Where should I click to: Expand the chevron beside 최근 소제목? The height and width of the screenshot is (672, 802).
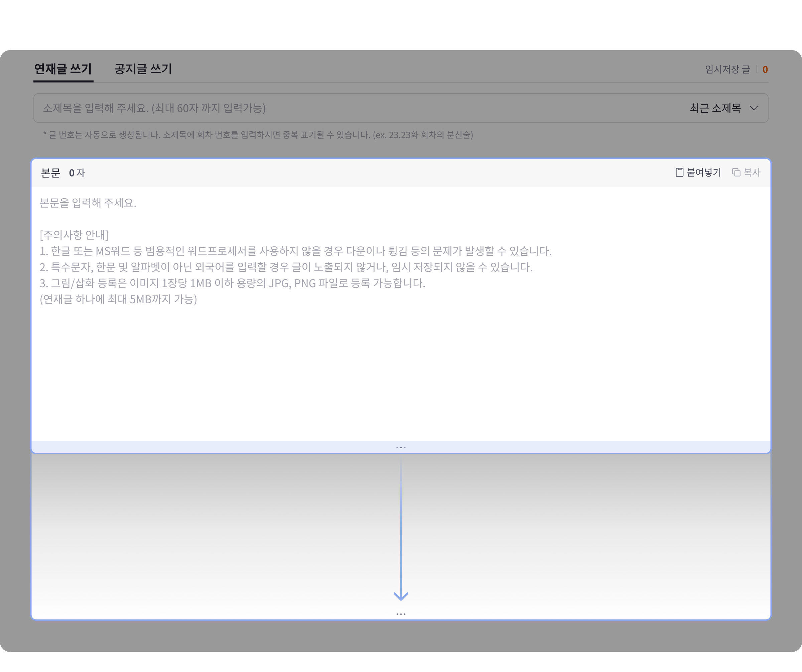click(754, 108)
